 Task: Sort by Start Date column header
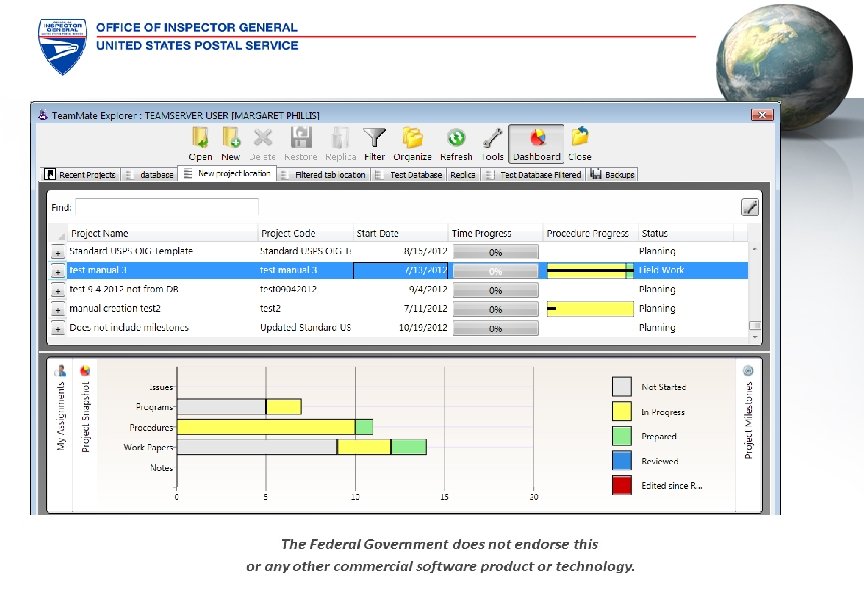(x=400, y=233)
